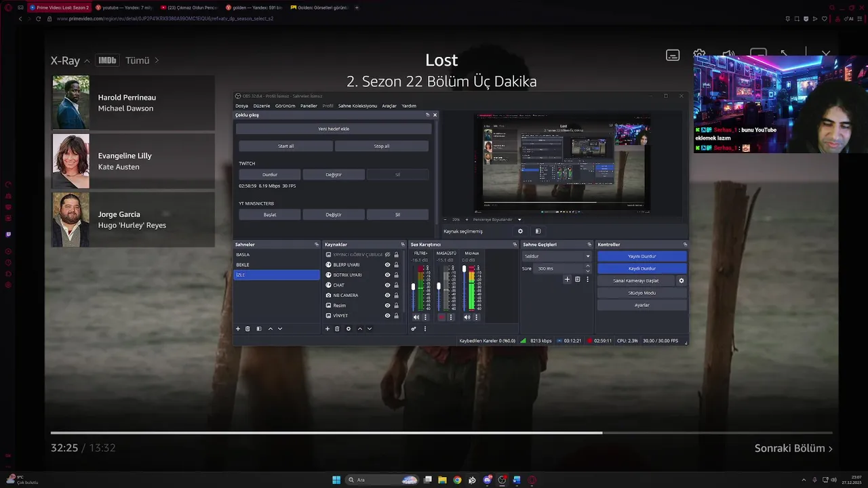This screenshot has width=868, height=488.
Task: Open audio mixer panel options menu
Action: click(425, 329)
